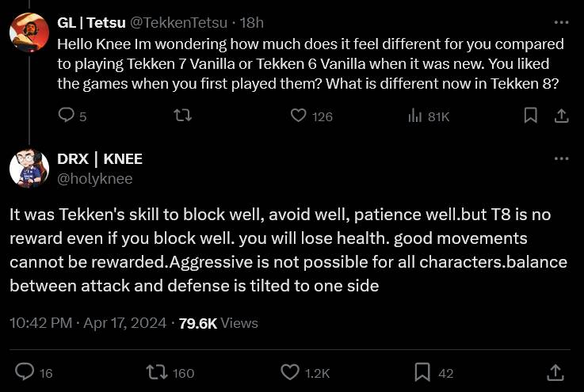
Task: Share DRX | KNEE's tweet
Action: point(555,371)
